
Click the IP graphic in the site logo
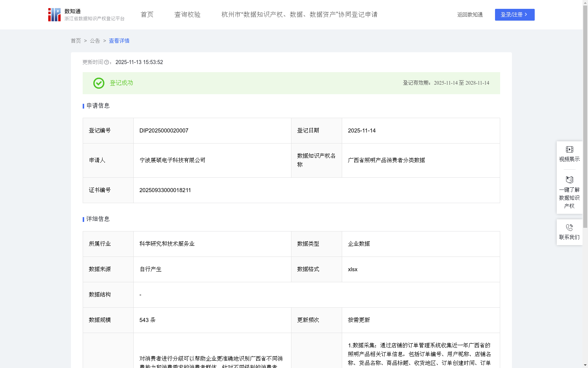coord(54,14)
